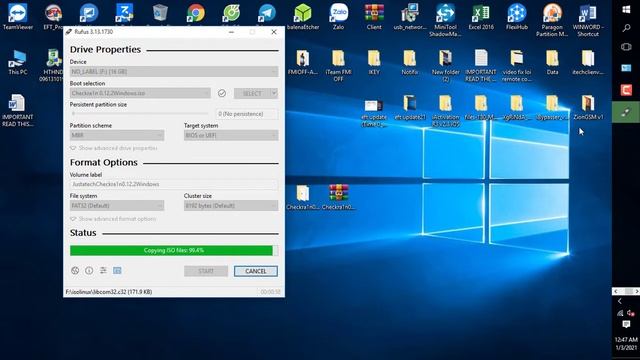Click the Volume label text field
The width and height of the screenshot is (640, 360).
click(174, 184)
